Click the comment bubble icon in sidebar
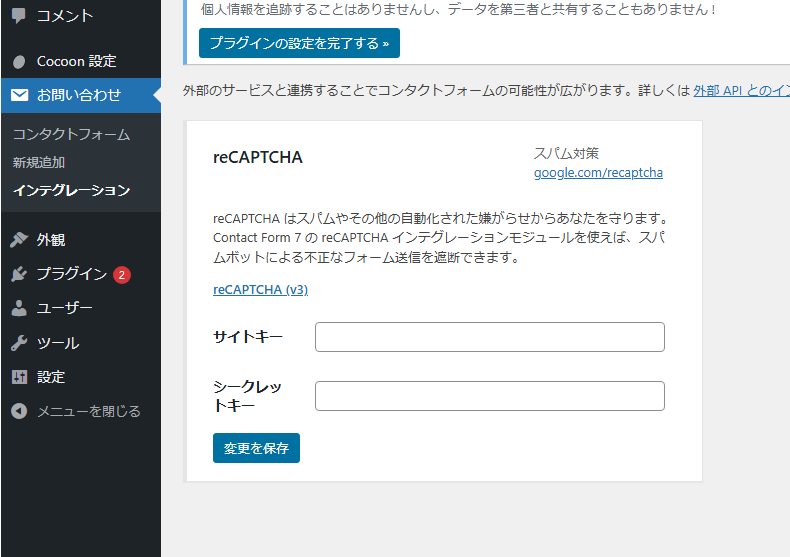This screenshot has height=557, width=790. (x=19, y=16)
